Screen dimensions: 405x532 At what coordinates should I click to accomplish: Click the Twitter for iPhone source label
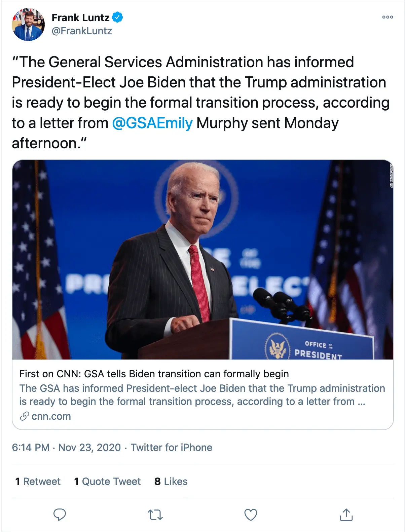point(172,448)
